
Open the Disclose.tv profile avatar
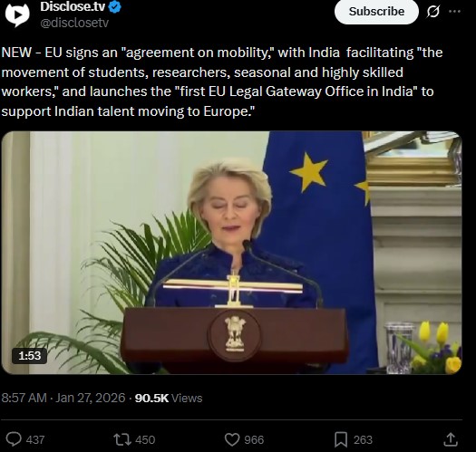point(17,14)
